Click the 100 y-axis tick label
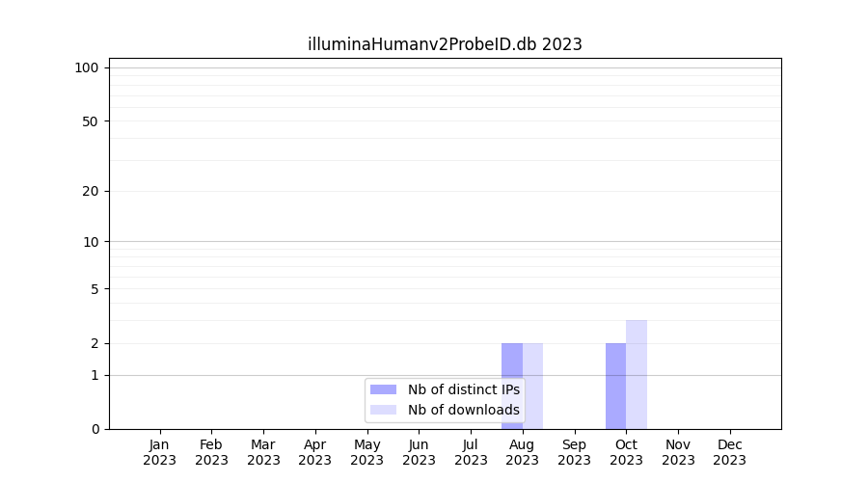Viewport: 868px width, 482px height. point(87,67)
